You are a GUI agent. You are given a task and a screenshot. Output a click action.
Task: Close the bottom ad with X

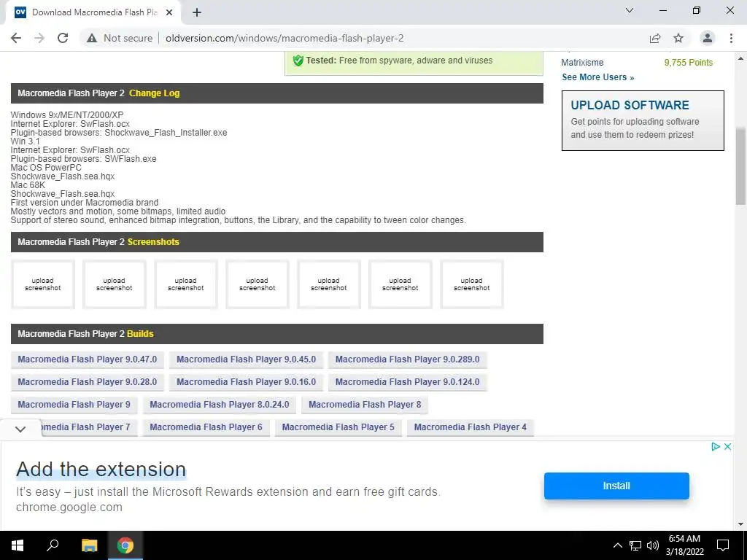(x=727, y=447)
